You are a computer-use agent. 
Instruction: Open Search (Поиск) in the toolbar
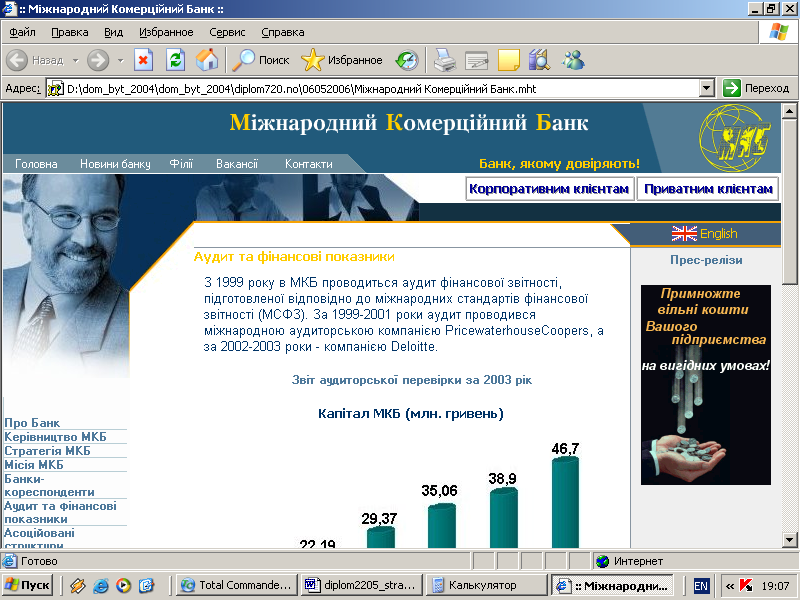[261, 60]
